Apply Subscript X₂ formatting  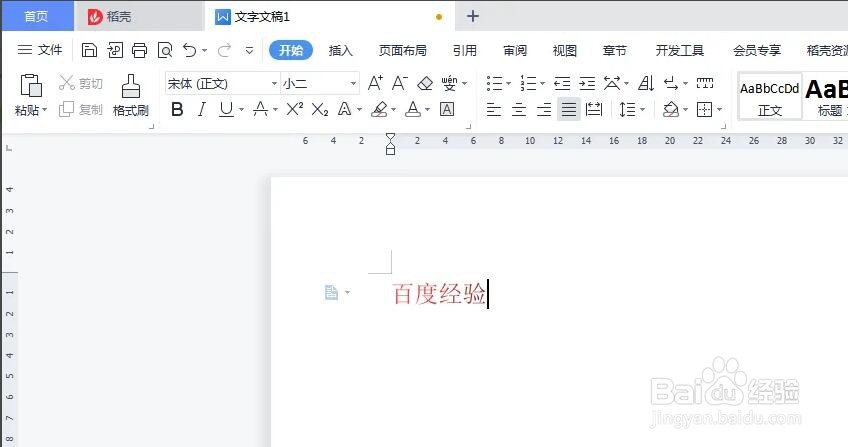pos(320,110)
